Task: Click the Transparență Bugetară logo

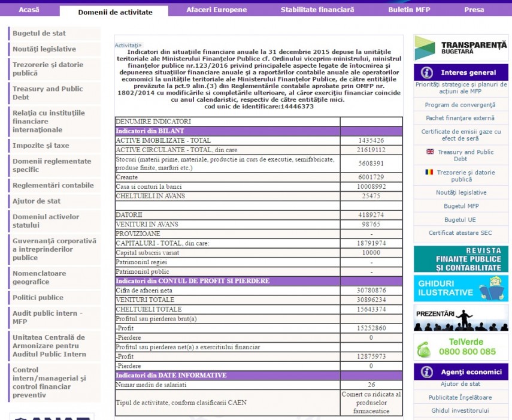Action: click(x=461, y=48)
